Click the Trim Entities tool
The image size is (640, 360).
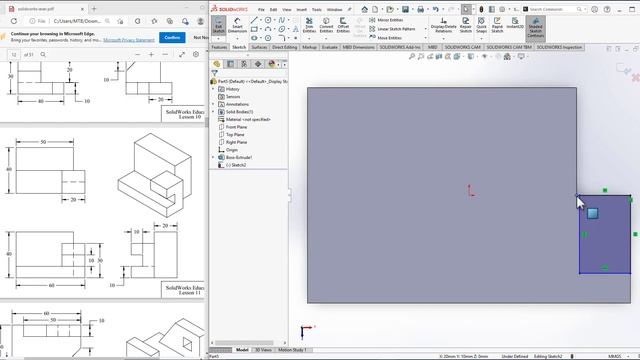click(x=309, y=25)
